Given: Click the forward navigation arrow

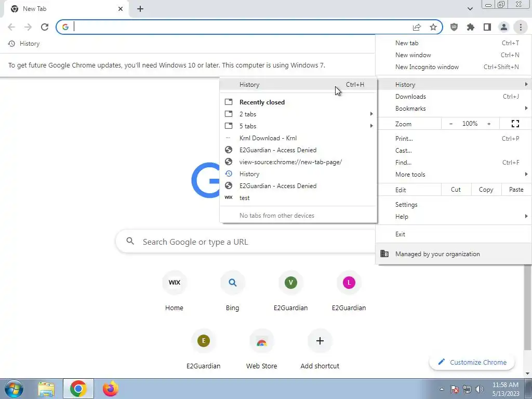Looking at the screenshot, I should tap(28, 27).
